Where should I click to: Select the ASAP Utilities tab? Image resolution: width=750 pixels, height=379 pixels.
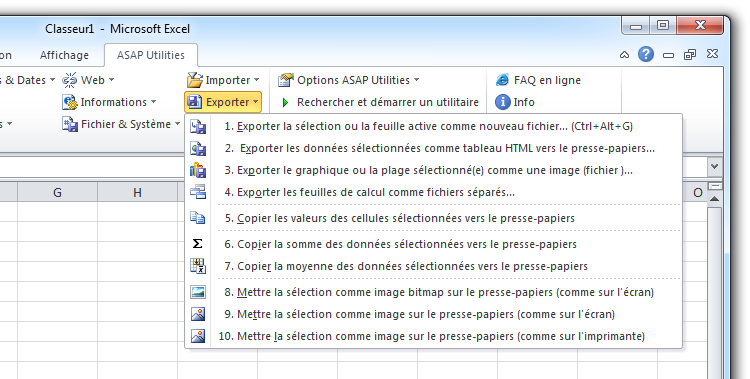click(151, 55)
